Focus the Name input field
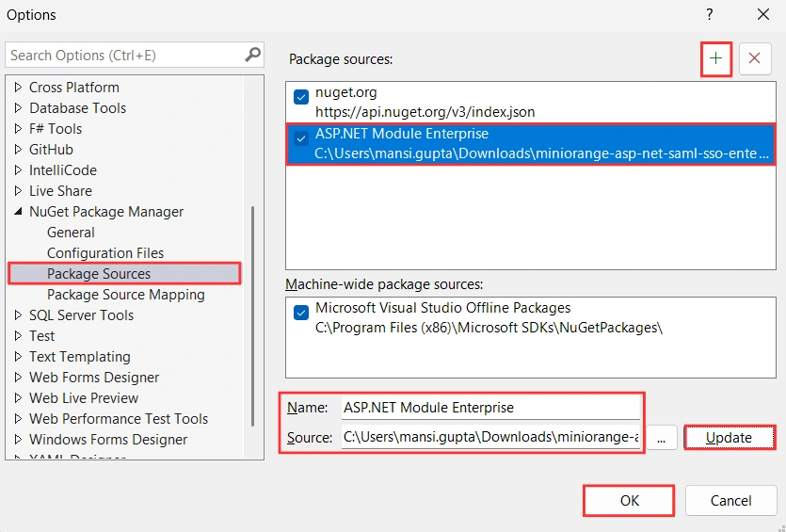The image size is (786, 532). pyautogui.click(x=490, y=407)
